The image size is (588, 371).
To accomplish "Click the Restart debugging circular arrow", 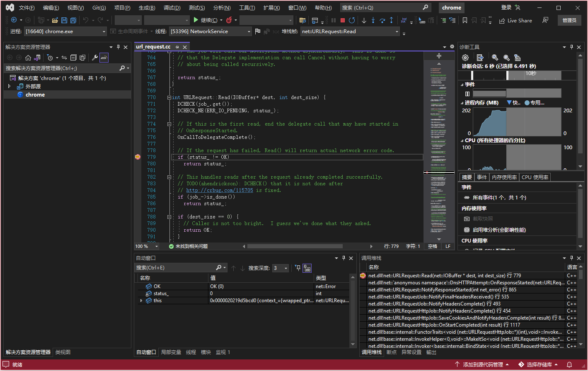I will [352, 20].
